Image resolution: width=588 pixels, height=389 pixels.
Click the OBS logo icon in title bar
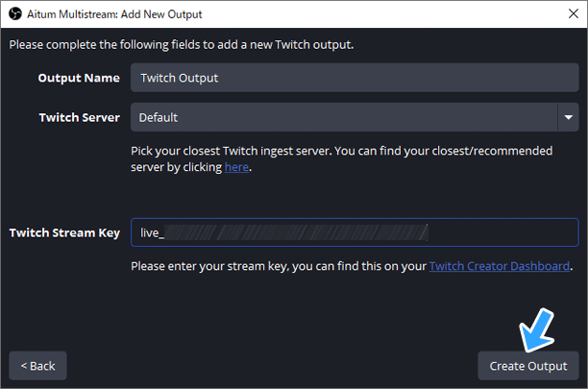[x=15, y=14]
